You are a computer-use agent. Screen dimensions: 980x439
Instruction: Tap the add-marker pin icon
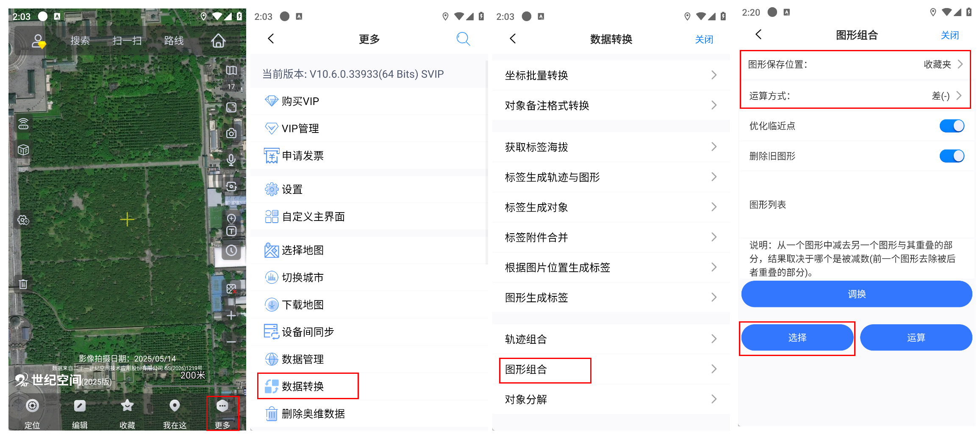point(231,219)
